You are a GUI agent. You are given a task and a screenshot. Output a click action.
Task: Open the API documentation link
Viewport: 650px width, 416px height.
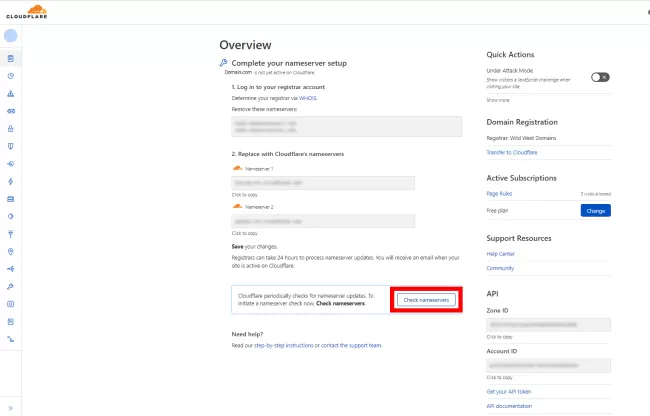click(x=509, y=406)
